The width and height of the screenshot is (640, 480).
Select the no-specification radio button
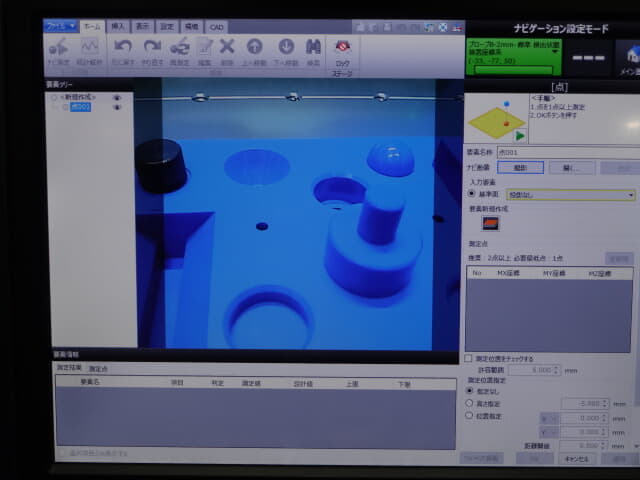point(469,391)
